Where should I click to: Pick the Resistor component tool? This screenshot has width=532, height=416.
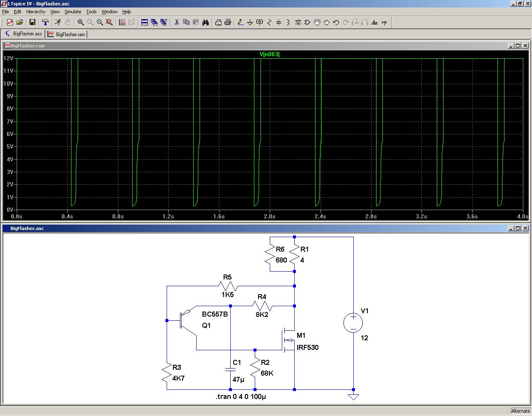click(x=269, y=22)
